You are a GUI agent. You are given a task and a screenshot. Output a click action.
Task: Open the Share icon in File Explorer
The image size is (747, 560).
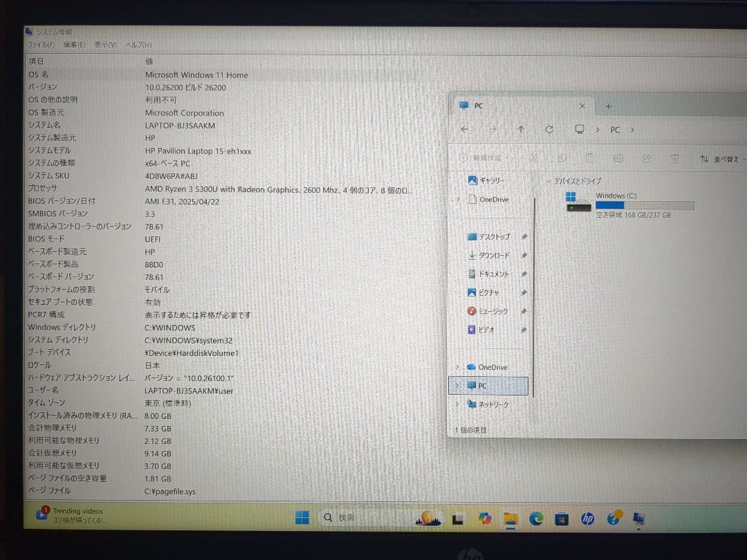646,158
